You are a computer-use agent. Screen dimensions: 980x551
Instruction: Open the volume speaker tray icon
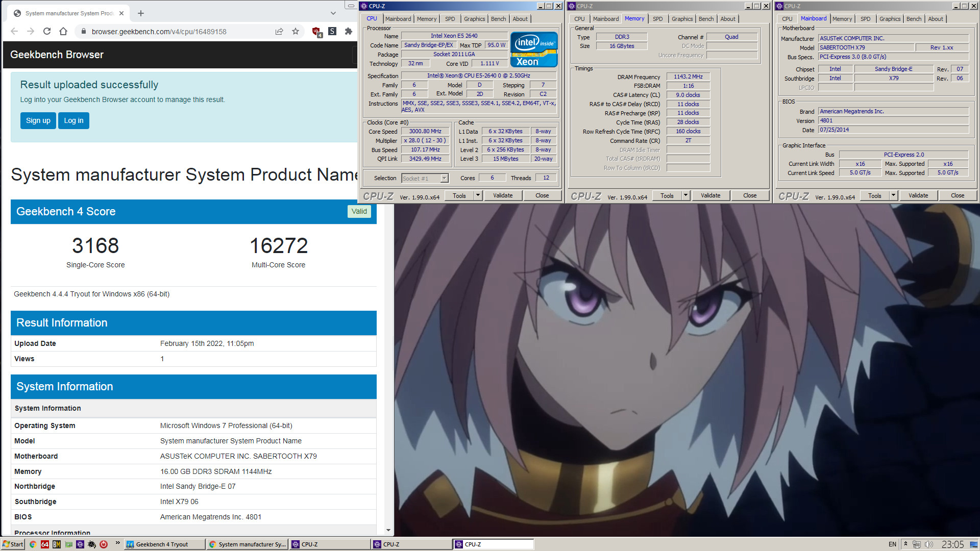point(928,544)
